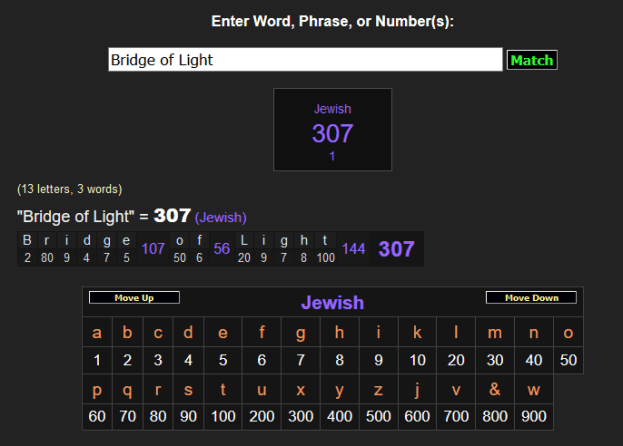Viewport: 623px width, 446px height.
Task: Click letter 'w' in the cipher chart
Action: (532, 390)
